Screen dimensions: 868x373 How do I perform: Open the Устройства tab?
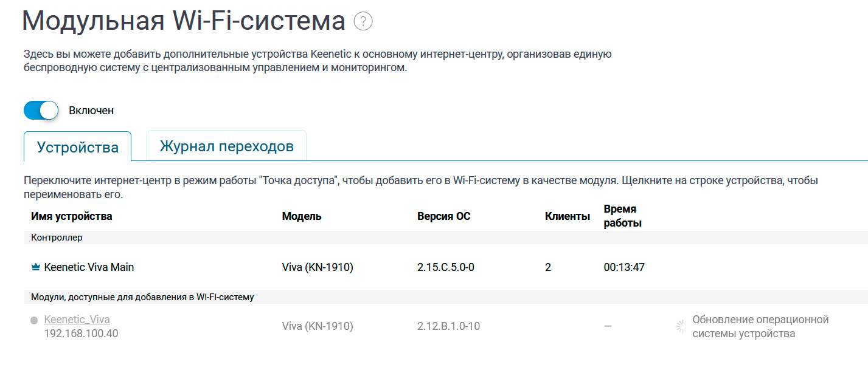77,147
